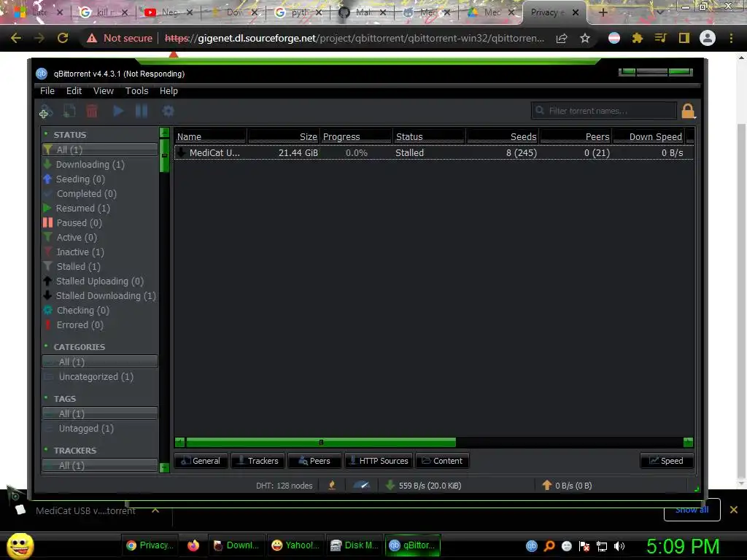Select the MediCat U... torrent row

click(433, 153)
